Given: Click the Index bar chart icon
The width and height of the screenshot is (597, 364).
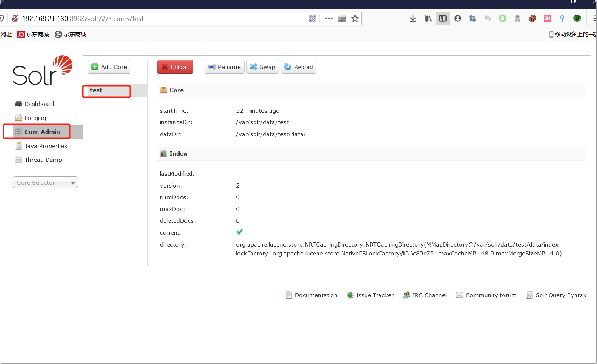Looking at the screenshot, I should click(x=164, y=153).
